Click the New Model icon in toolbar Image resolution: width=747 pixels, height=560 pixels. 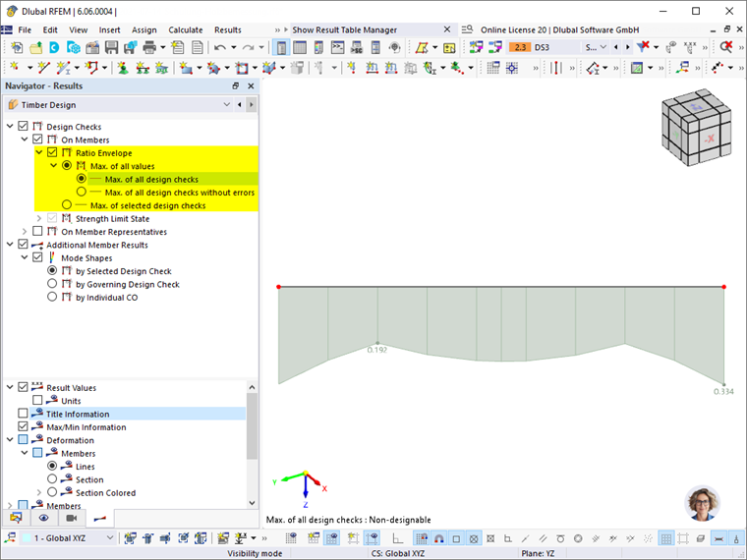[17, 47]
